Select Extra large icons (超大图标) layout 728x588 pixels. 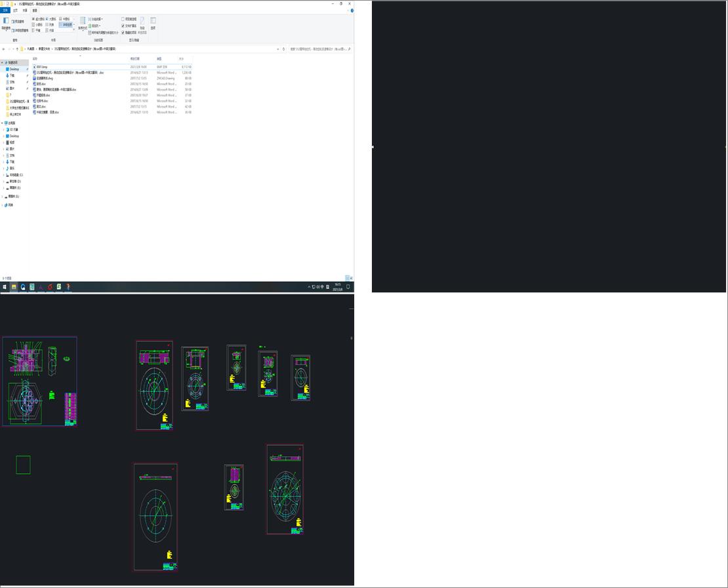pos(38,19)
